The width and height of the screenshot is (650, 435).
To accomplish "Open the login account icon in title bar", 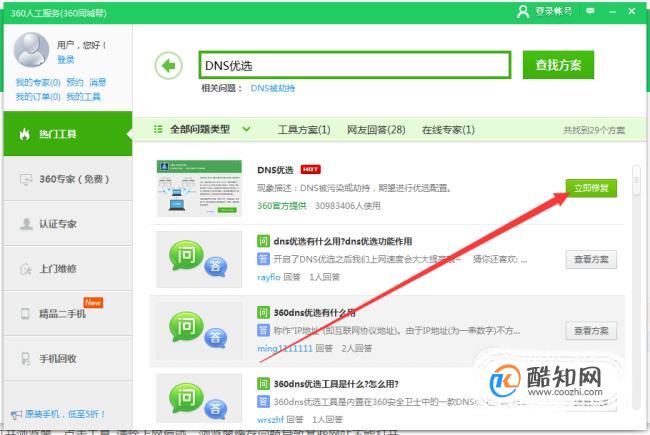I will (x=523, y=11).
